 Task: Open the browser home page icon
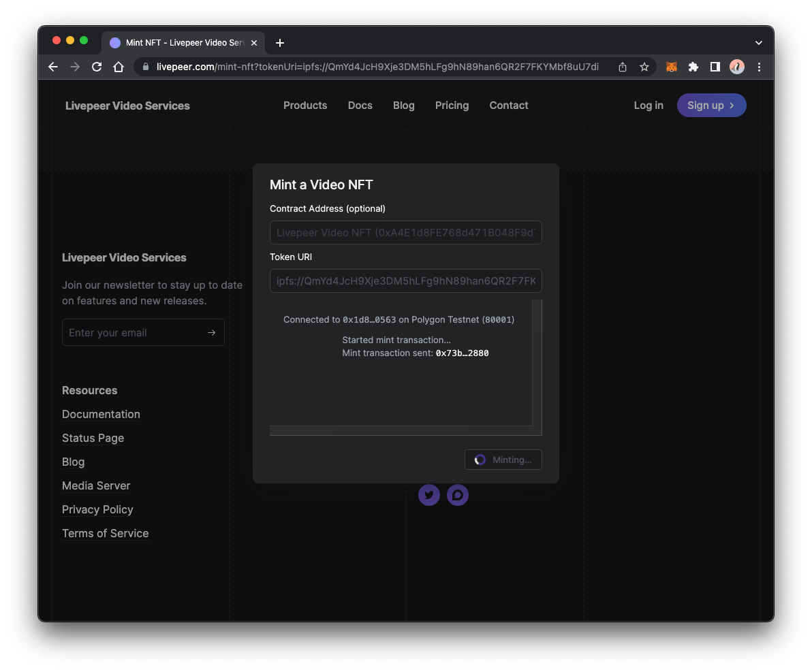tap(119, 67)
